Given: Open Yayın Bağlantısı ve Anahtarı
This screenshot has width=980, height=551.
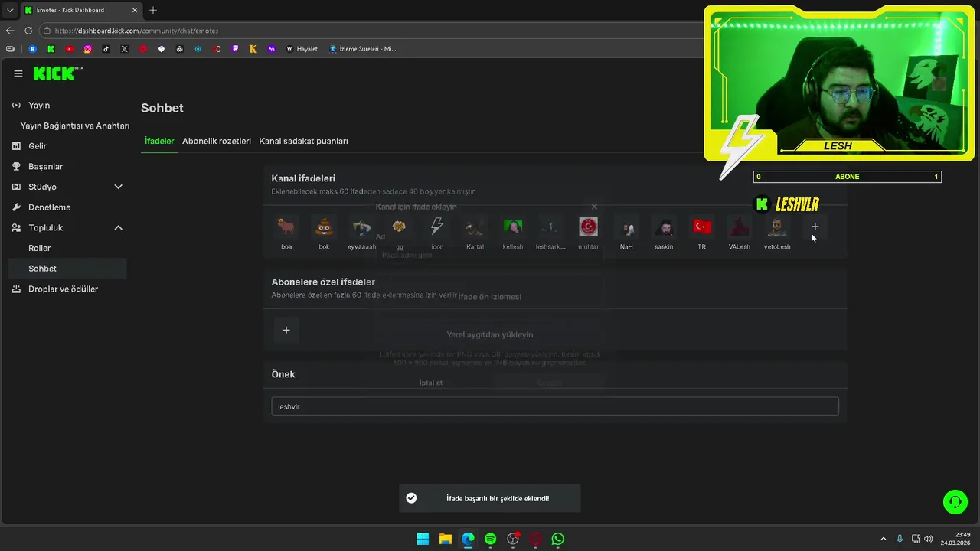Looking at the screenshot, I should point(75,126).
